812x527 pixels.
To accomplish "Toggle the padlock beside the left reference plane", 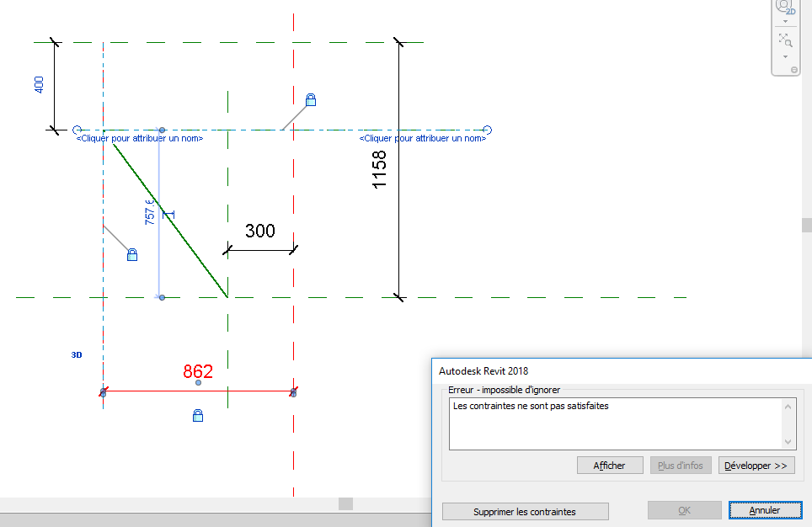I will (132, 254).
